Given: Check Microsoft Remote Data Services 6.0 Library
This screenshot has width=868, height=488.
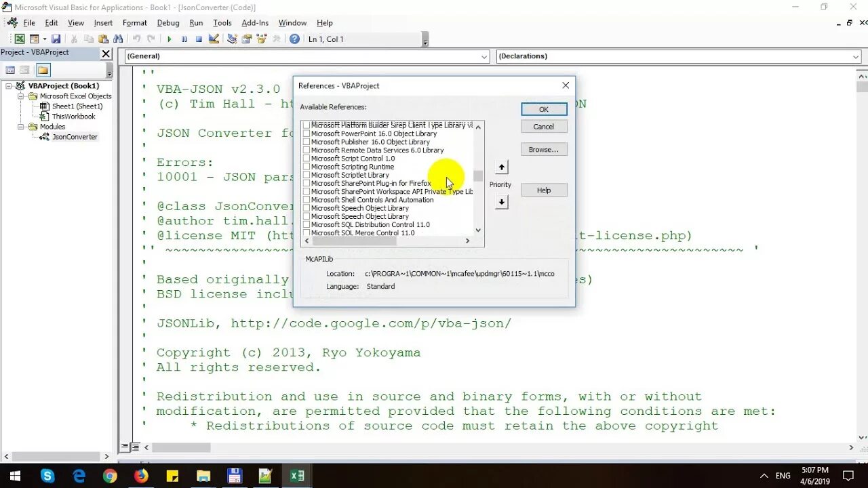Looking at the screenshot, I should pyautogui.click(x=307, y=150).
